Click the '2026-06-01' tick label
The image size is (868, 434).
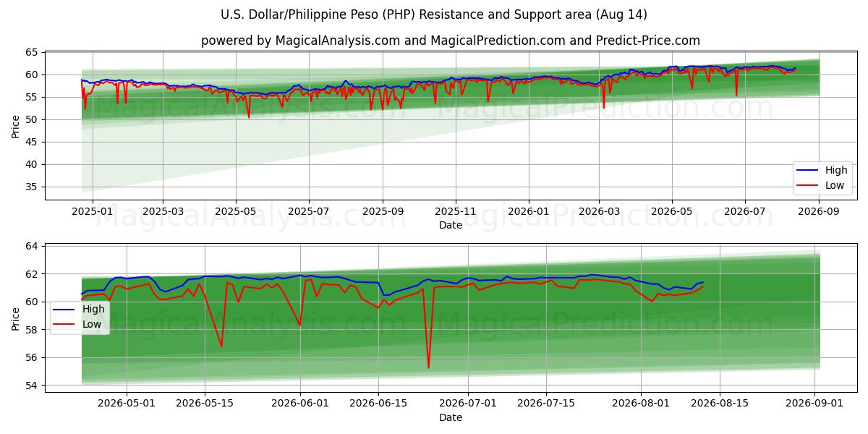pyautogui.click(x=301, y=403)
